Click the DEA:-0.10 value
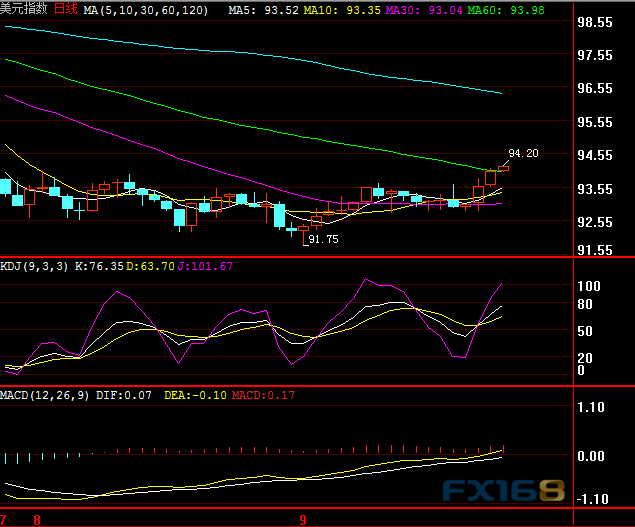635x527 pixels. pyautogui.click(x=195, y=395)
